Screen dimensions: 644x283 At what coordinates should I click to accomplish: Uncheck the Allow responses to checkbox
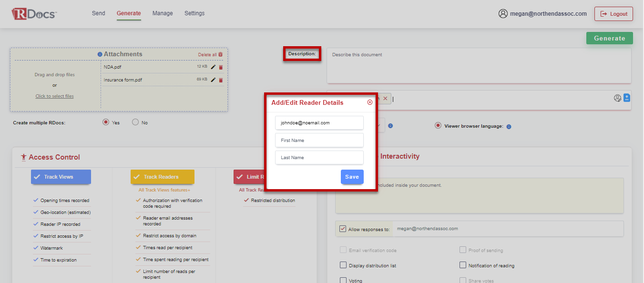point(342,229)
